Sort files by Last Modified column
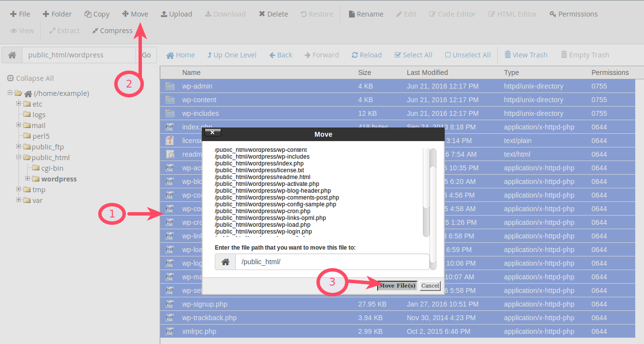Image resolution: width=644 pixels, height=344 pixels. click(427, 72)
